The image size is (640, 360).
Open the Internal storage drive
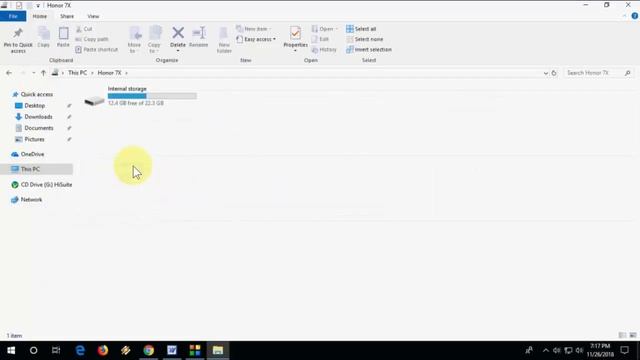(x=140, y=96)
